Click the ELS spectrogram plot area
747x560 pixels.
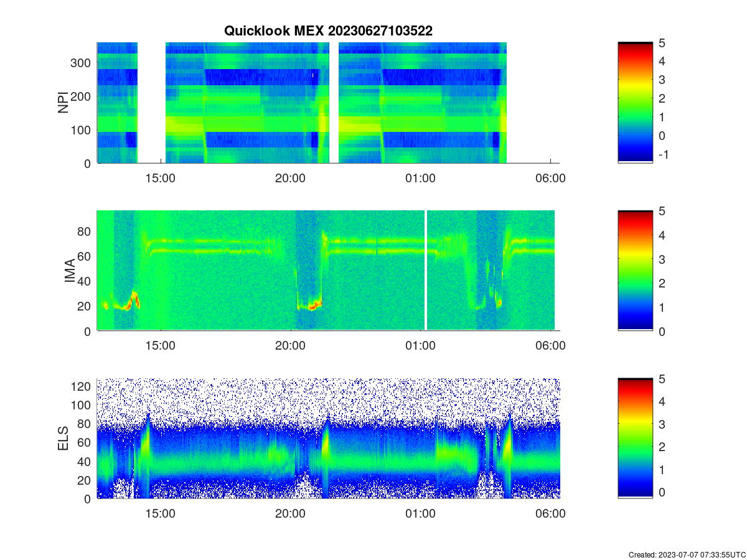coord(328,438)
